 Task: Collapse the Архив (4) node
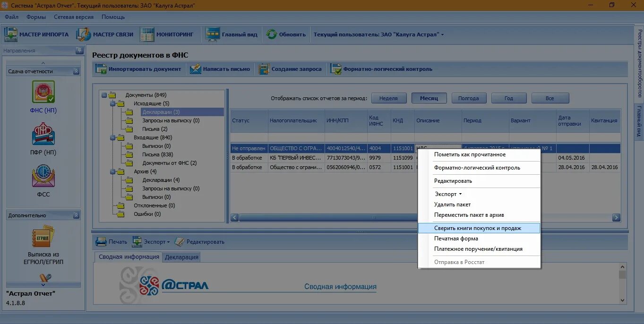112,171
